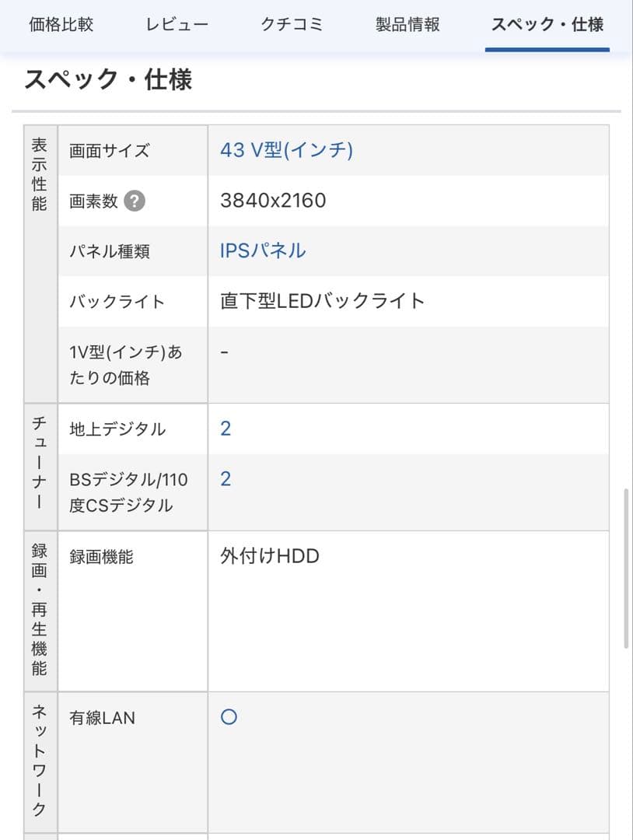Click the 有線LAN circle mark link
The height and width of the screenshot is (840, 633).
[x=229, y=717]
